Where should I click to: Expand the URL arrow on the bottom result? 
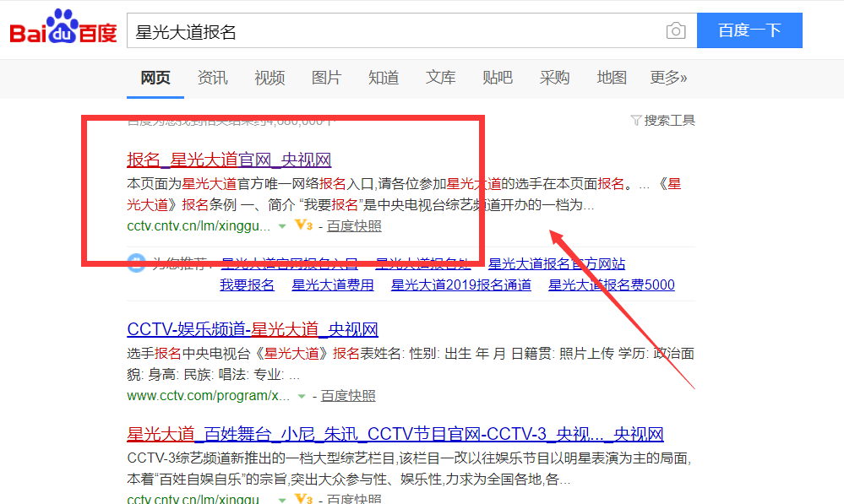pyautogui.click(x=280, y=498)
